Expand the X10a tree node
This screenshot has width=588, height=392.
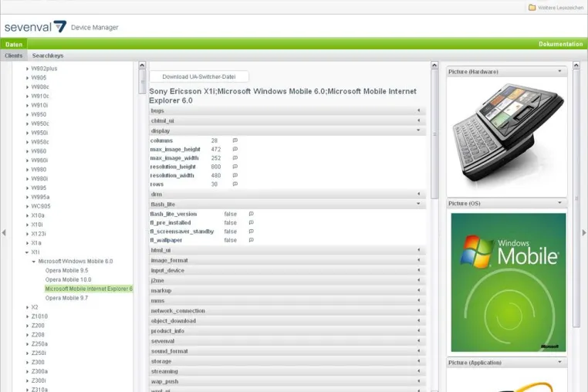tap(27, 216)
